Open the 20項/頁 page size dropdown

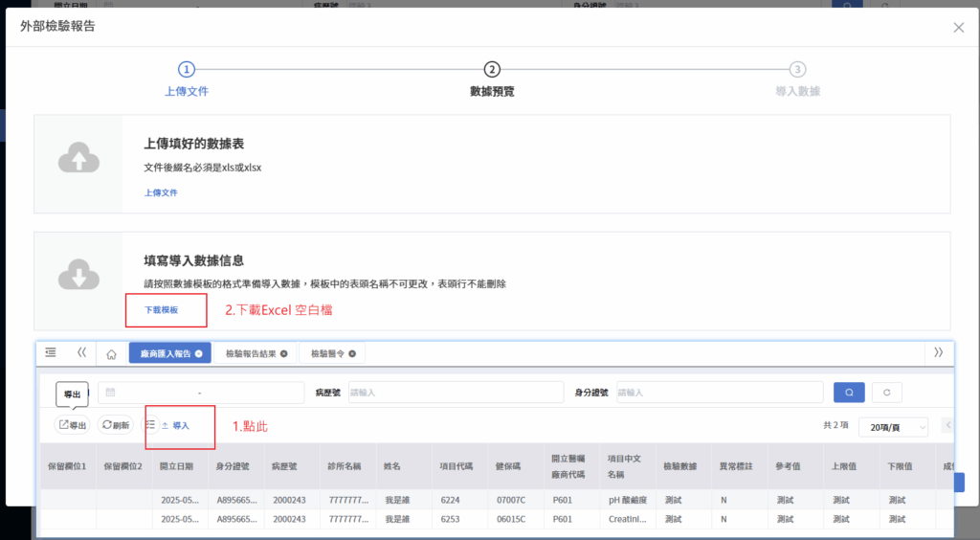(x=893, y=427)
